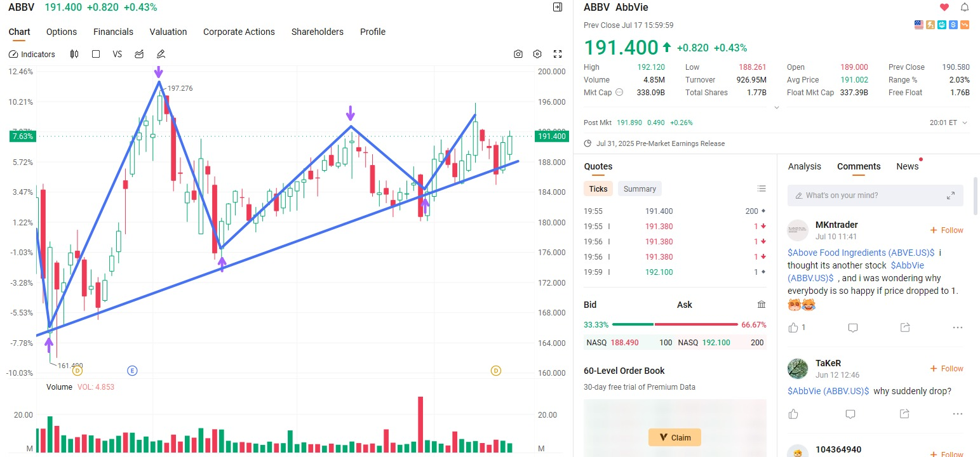Reply to MKntrader's comment

pos(853,328)
